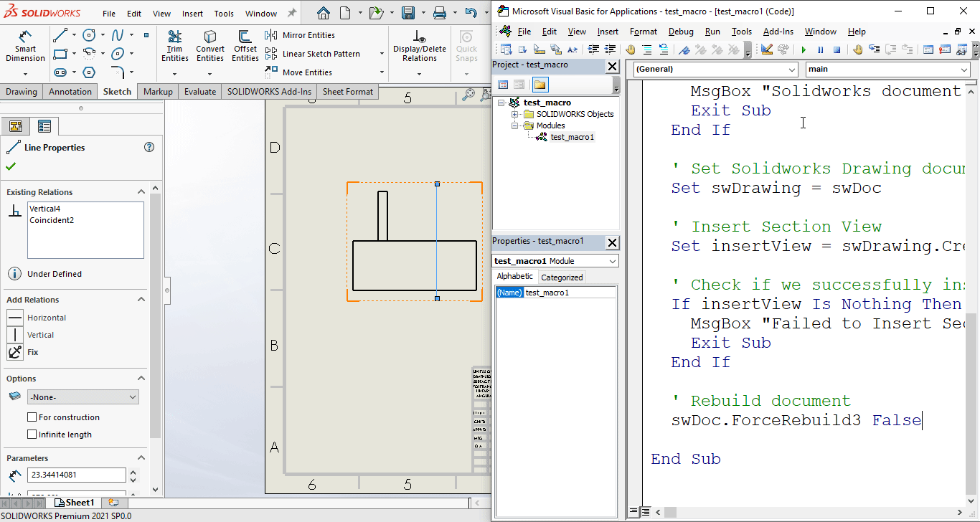Click the Parameters value field
This screenshot has height=522, width=980.
point(77,475)
